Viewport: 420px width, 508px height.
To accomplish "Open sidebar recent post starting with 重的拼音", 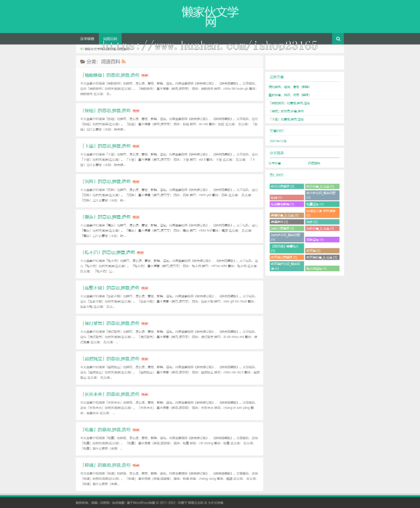I will pyautogui.click(x=289, y=95).
